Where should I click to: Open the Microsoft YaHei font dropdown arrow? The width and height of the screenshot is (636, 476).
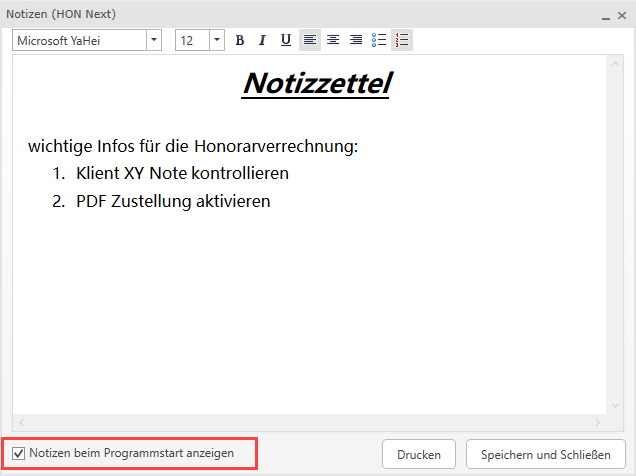tap(154, 40)
